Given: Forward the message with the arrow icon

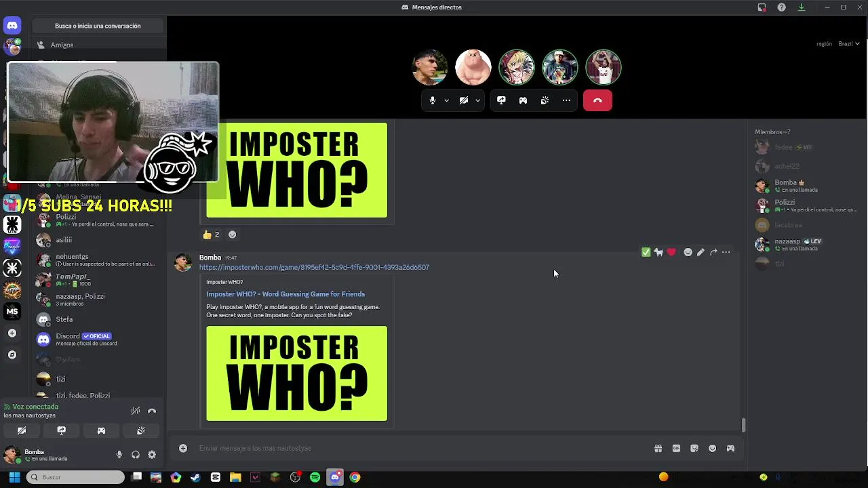Looking at the screenshot, I should (713, 252).
